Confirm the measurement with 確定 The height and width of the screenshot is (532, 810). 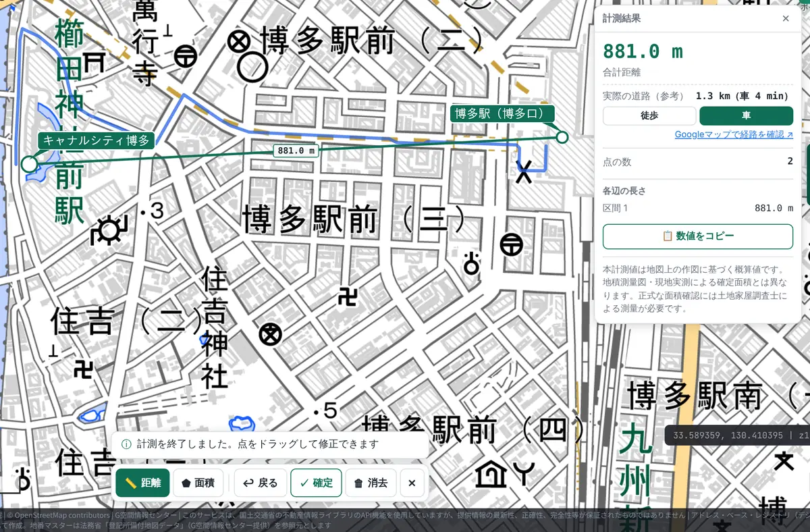(x=316, y=483)
